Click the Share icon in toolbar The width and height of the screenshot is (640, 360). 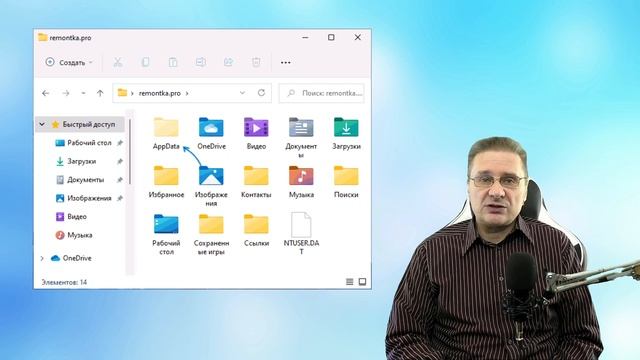coord(228,62)
